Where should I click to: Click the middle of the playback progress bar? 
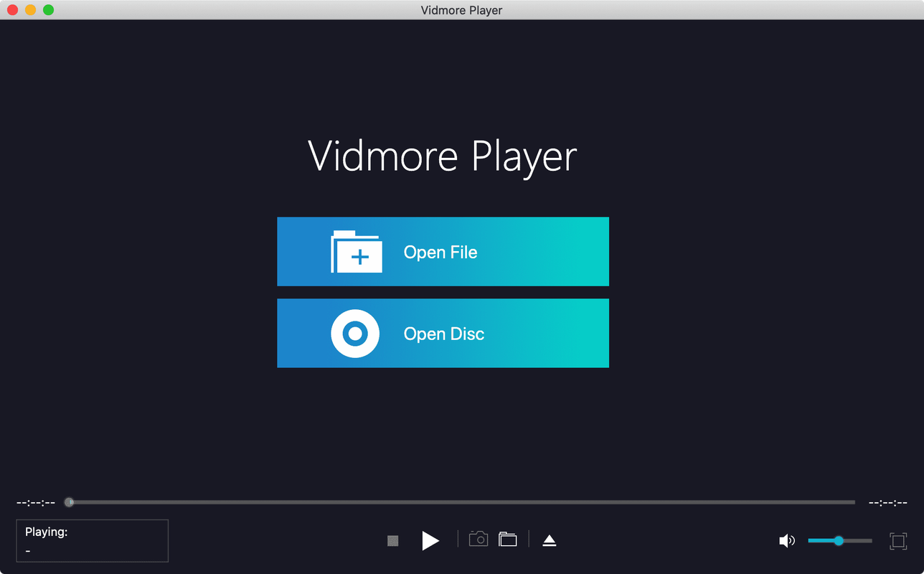point(461,502)
